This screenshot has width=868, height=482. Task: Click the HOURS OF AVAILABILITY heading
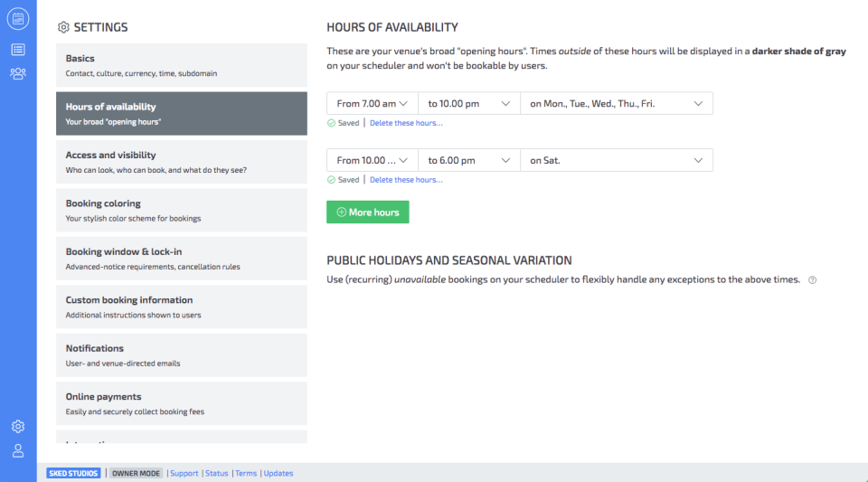pos(392,27)
